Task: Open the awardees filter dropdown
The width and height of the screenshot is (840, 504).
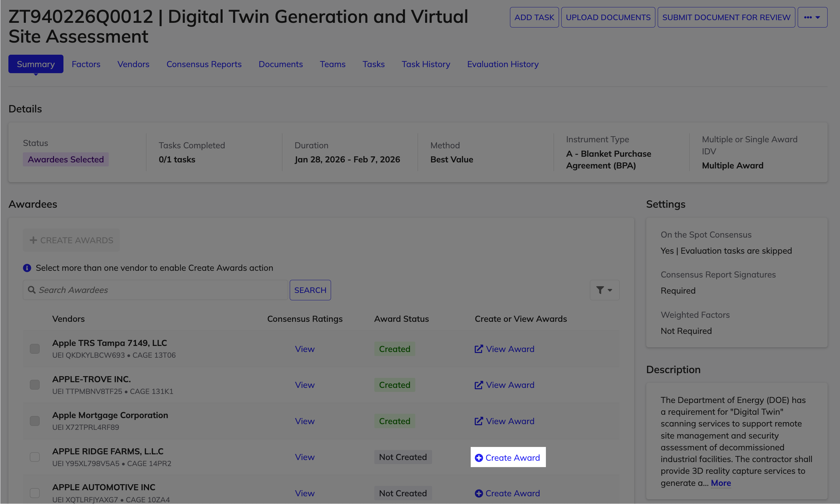Action: point(605,290)
